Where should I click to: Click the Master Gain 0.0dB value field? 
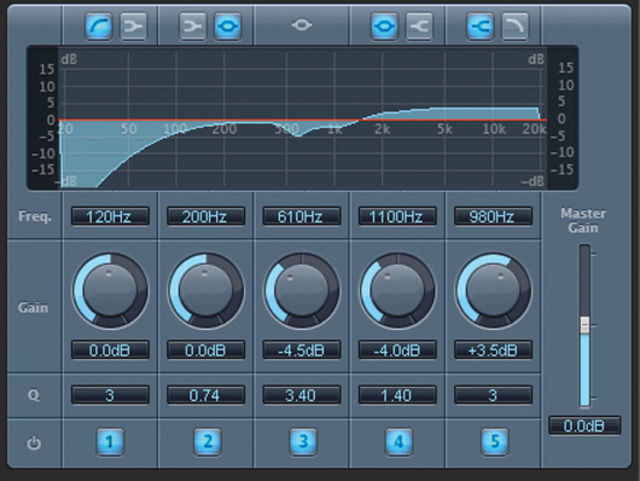click(584, 425)
